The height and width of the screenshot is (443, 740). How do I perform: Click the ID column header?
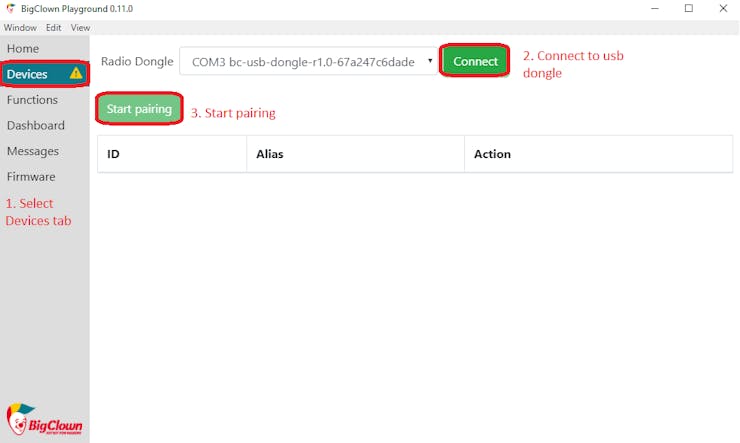pos(172,154)
